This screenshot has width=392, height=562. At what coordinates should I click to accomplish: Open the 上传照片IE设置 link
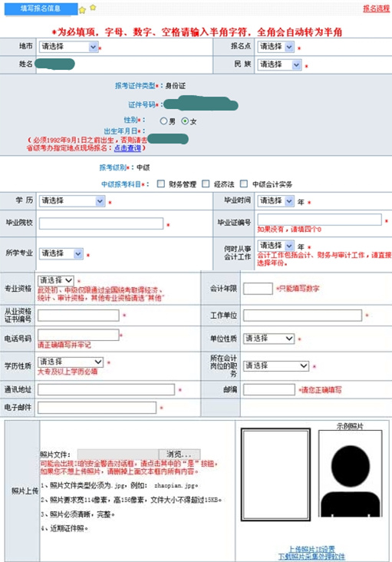point(311,549)
